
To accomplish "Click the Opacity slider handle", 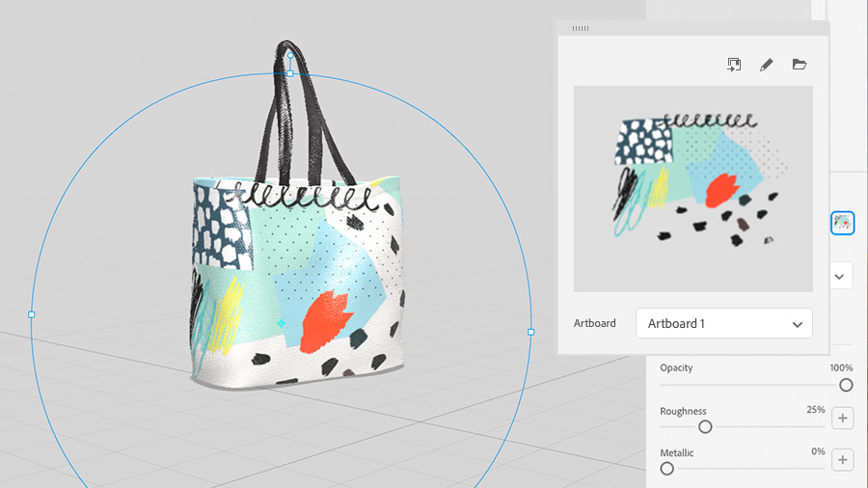I will tap(846, 385).
